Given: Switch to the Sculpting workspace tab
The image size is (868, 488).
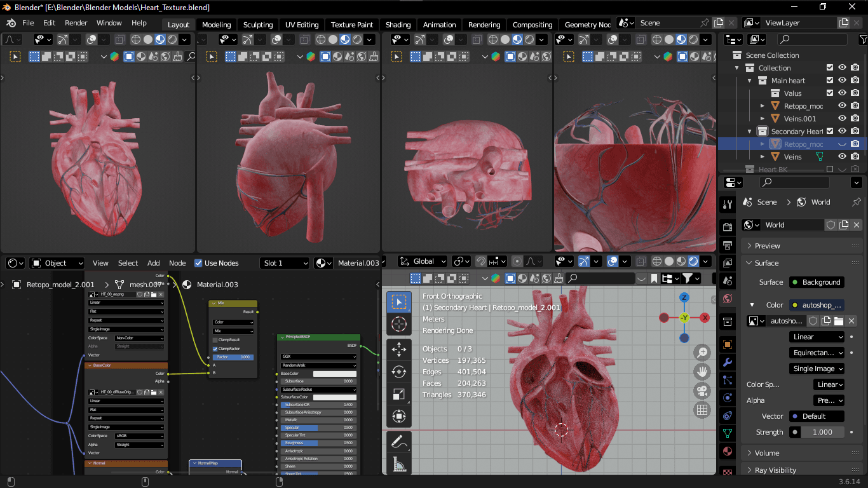Looking at the screenshot, I should pos(258,25).
